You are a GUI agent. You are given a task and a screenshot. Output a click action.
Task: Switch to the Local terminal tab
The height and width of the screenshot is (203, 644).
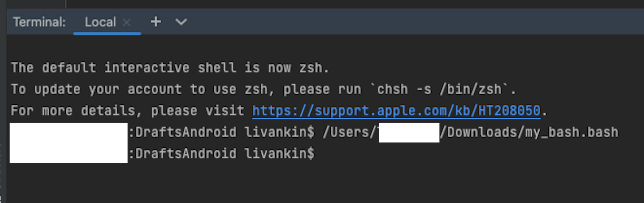click(x=100, y=22)
